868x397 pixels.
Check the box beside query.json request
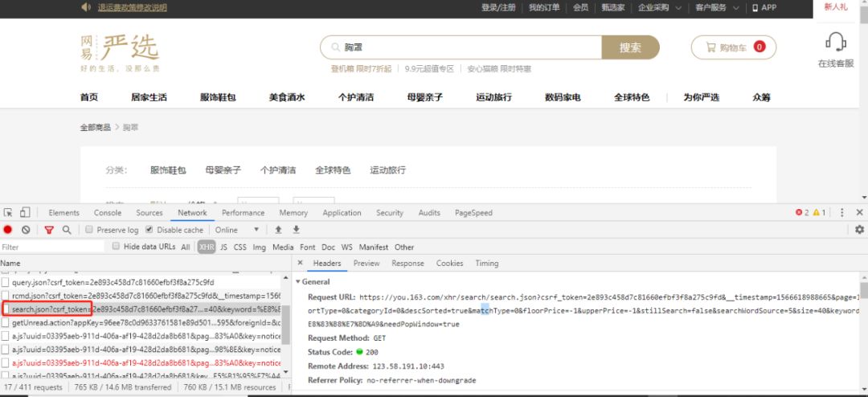pos(6,282)
